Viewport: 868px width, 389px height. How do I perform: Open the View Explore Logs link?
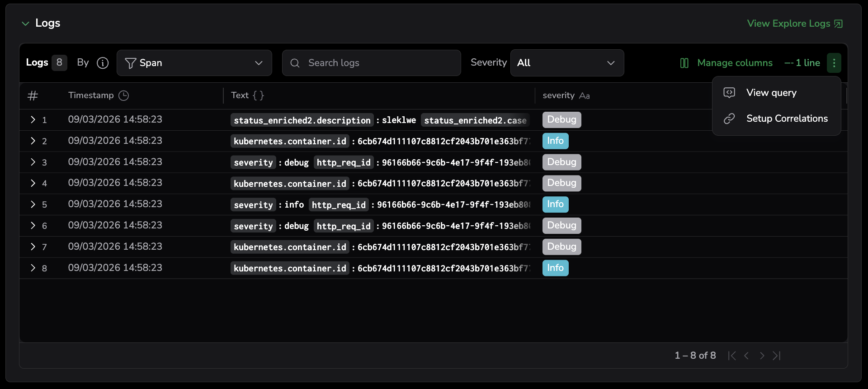pos(794,24)
